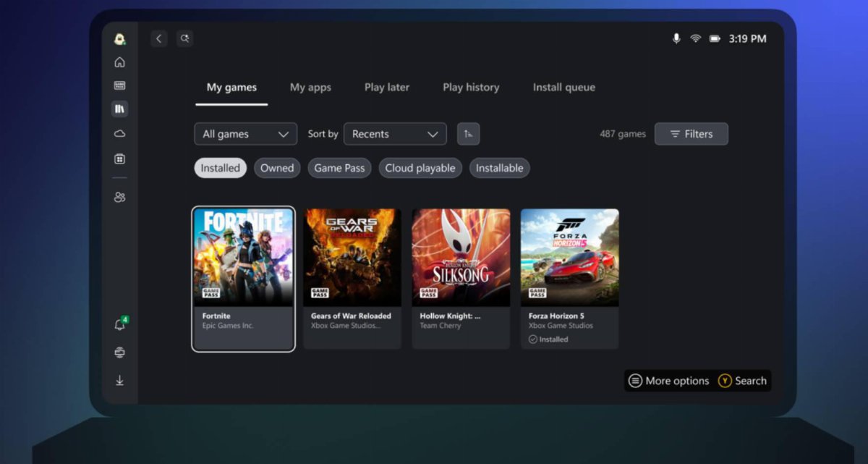Viewport: 868px width, 464px height.
Task: Expand the Recents sort dropdown
Action: pyautogui.click(x=395, y=133)
